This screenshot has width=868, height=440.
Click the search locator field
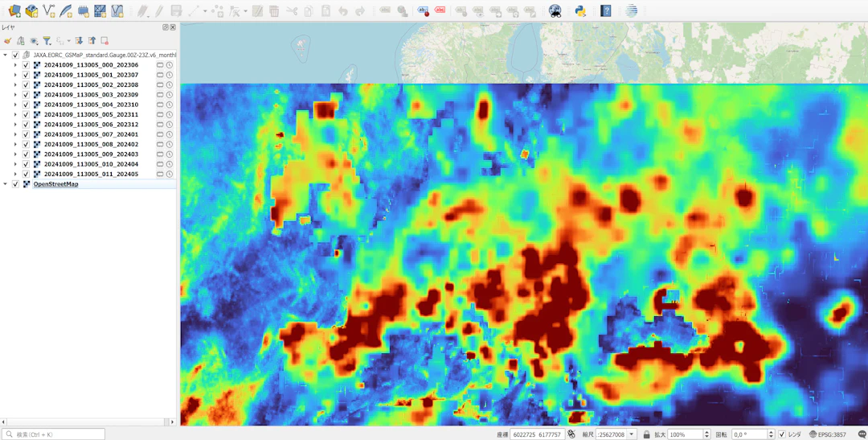[54, 434]
